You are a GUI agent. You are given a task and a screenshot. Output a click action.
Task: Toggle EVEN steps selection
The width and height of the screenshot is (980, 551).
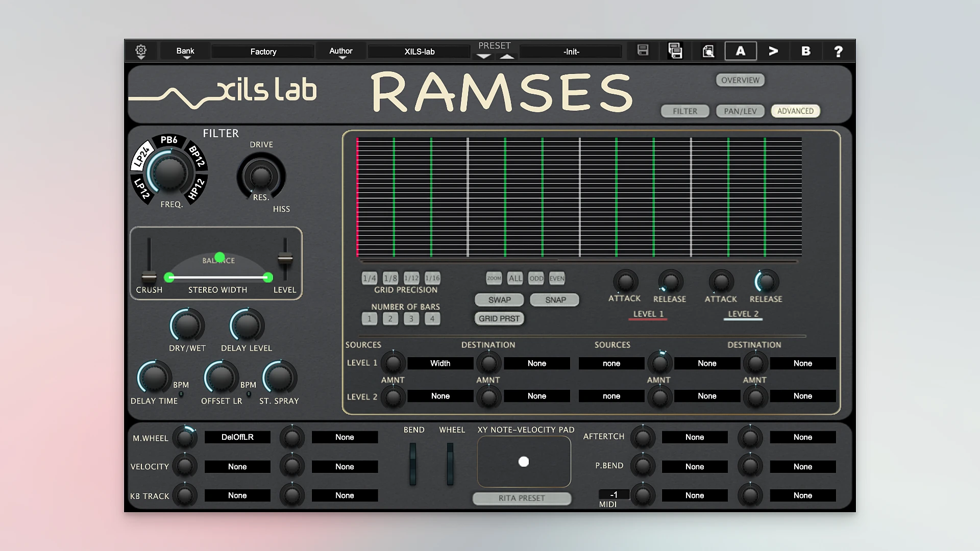(557, 278)
